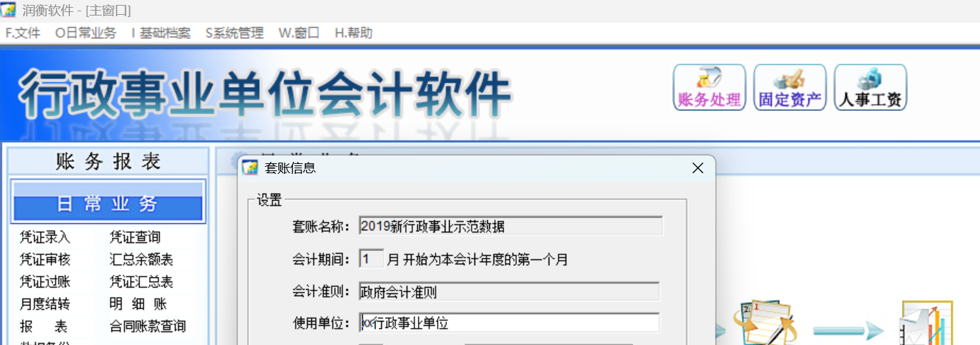Screen dimensions: 980x345
Task: Open the S系统管理 menu
Action: coord(234,33)
